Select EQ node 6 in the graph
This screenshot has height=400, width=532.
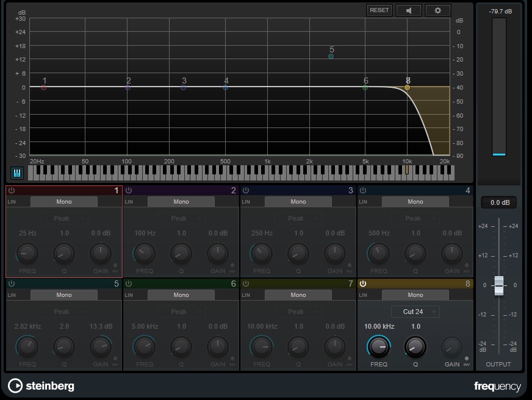(365, 87)
